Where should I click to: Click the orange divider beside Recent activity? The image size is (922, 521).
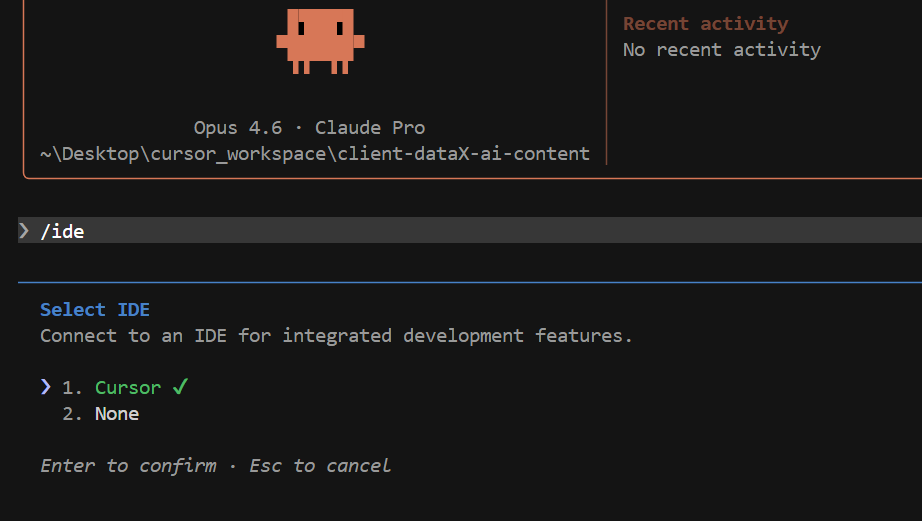[x=606, y=80]
